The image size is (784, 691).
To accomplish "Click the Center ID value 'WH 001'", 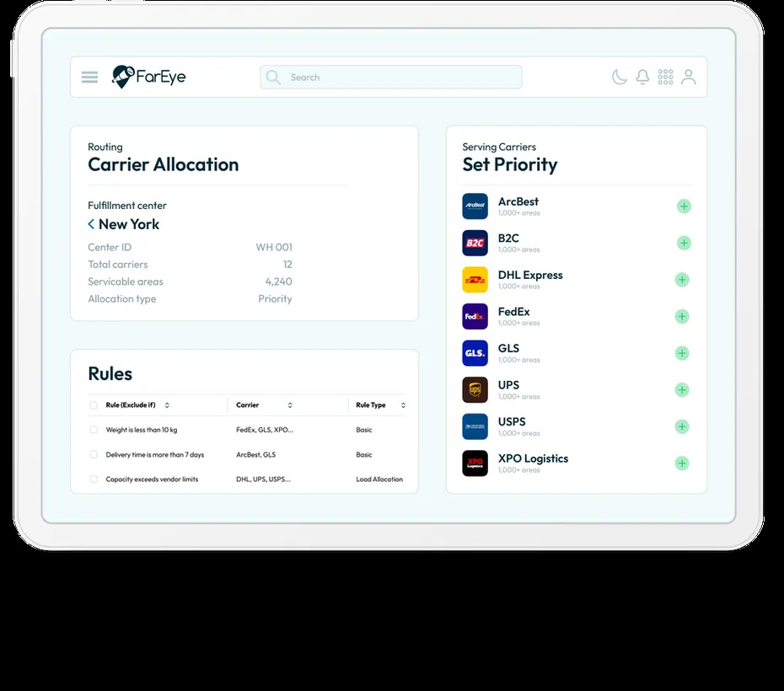I will (x=274, y=247).
